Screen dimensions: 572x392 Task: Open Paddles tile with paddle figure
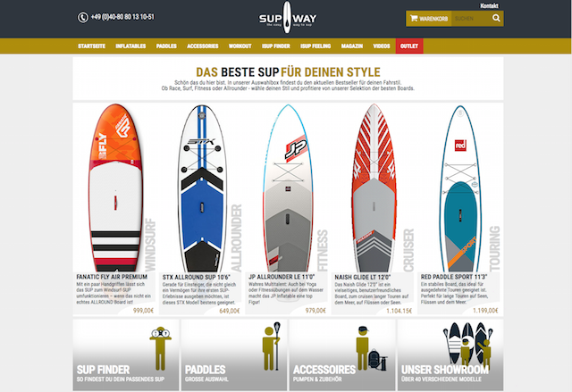click(234, 354)
